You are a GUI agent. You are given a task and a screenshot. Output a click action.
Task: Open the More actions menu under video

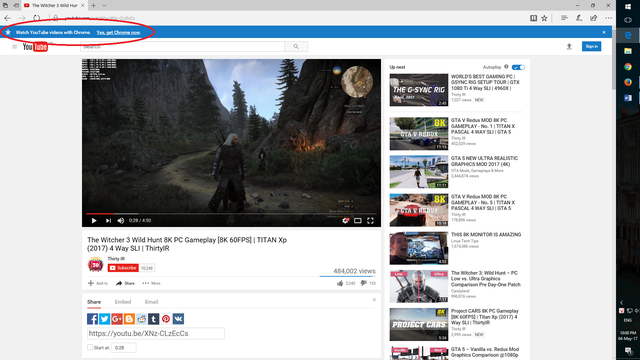tap(151, 283)
